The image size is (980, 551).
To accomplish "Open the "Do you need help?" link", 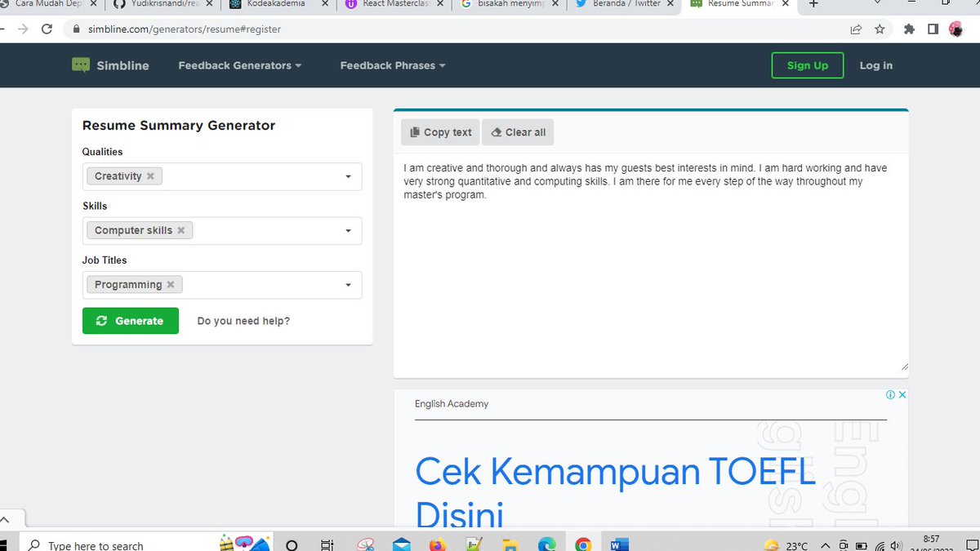I will pyautogui.click(x=243, y=321).
